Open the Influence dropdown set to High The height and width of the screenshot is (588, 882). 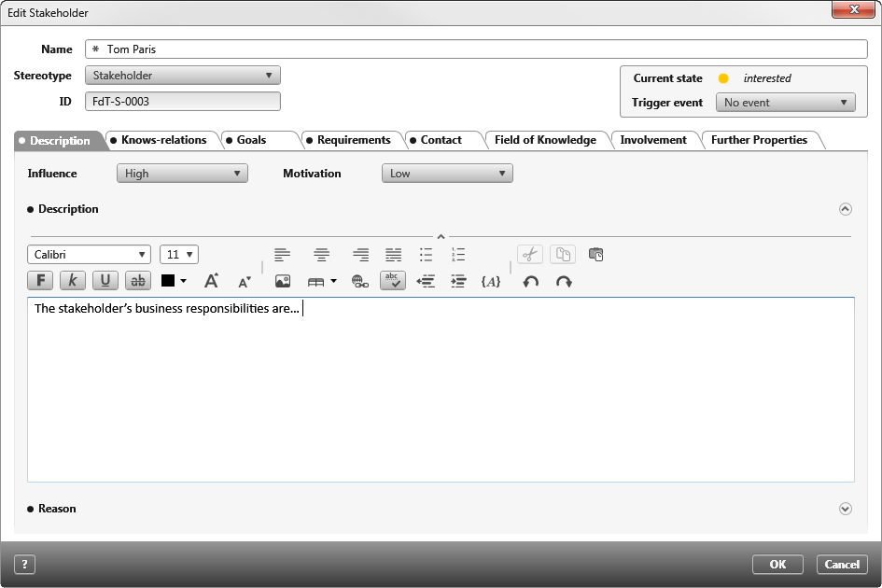coord(182,173)
